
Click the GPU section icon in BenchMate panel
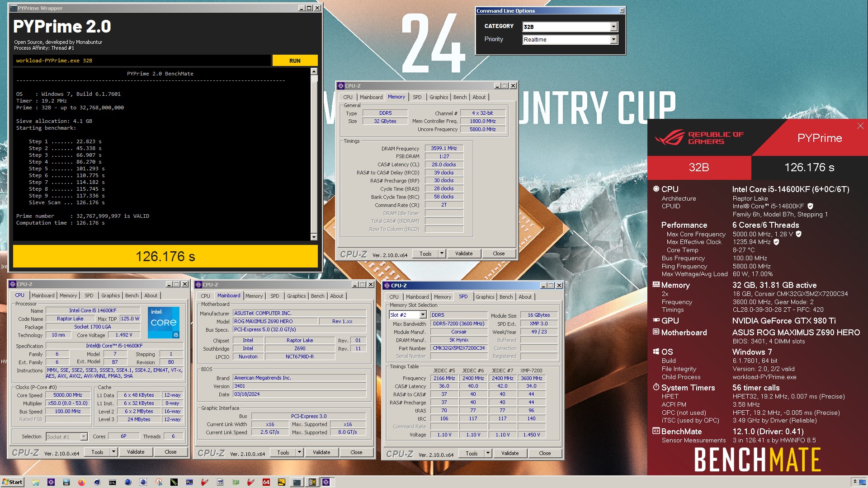[x=656, y=320]
